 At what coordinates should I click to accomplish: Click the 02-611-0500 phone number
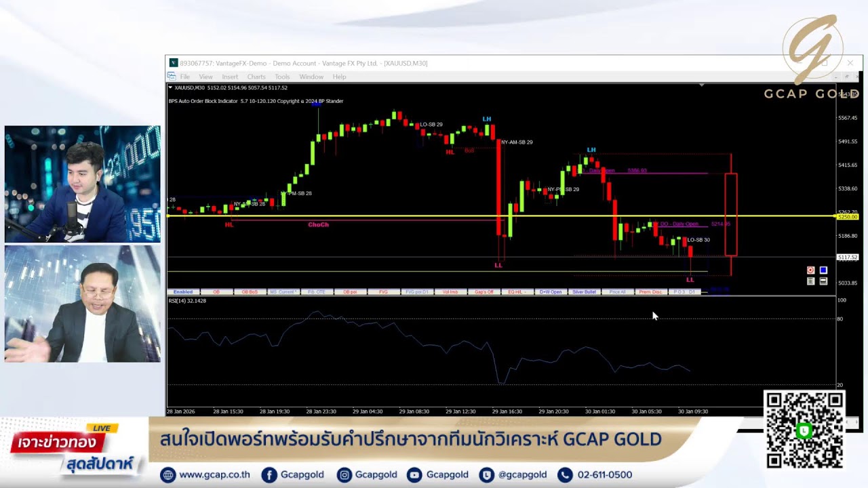pos(605,475)
